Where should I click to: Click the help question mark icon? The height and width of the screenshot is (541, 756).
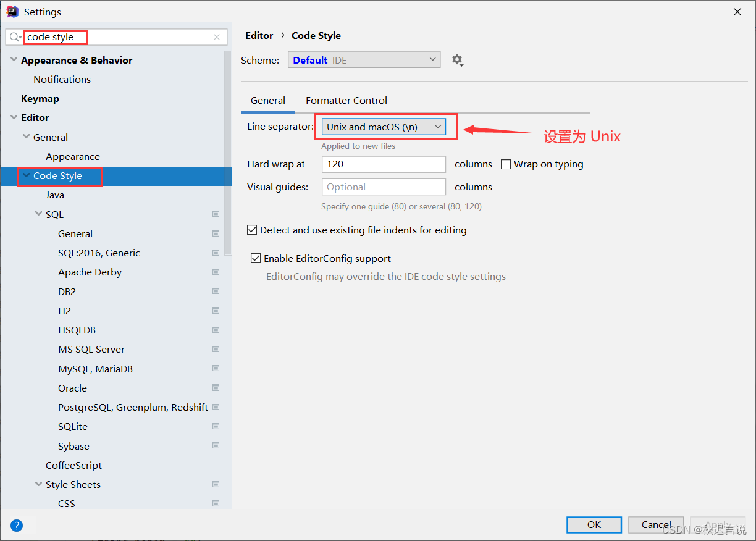coord(16,525)
